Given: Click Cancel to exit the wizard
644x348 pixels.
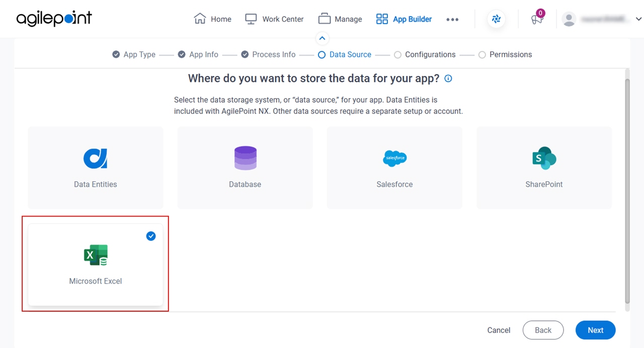Looking at the screenshot, I should pos(499,330).
